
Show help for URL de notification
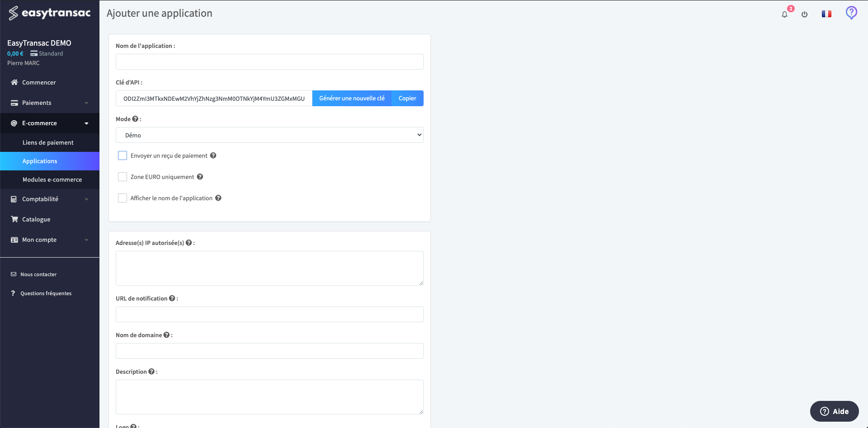pyautogui.click(x=172, y=298)
